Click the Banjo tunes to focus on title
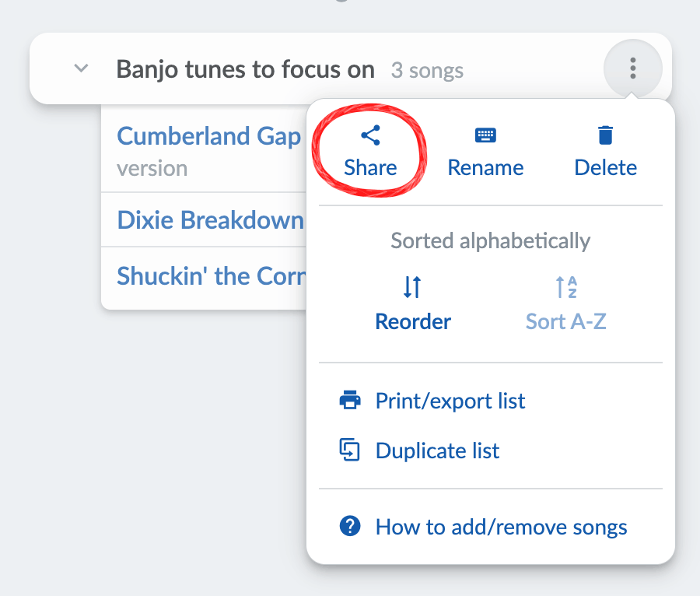 point(246,70)
